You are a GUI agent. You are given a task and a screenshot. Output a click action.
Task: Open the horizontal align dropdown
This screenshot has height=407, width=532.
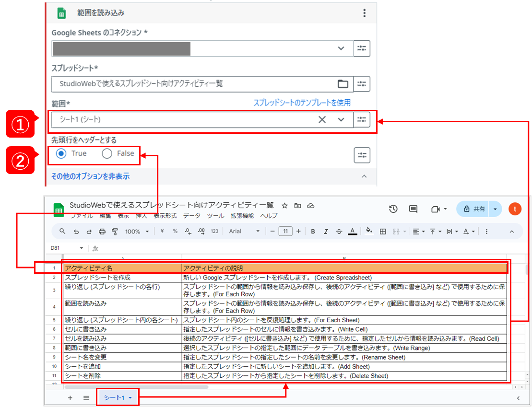[419, 232]
